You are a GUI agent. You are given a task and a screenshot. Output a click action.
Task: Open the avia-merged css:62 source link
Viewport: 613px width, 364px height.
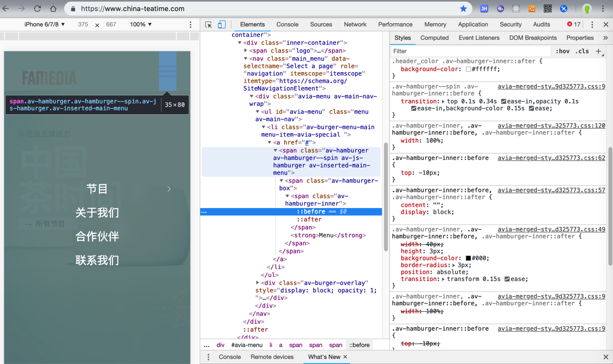point(551,158)
